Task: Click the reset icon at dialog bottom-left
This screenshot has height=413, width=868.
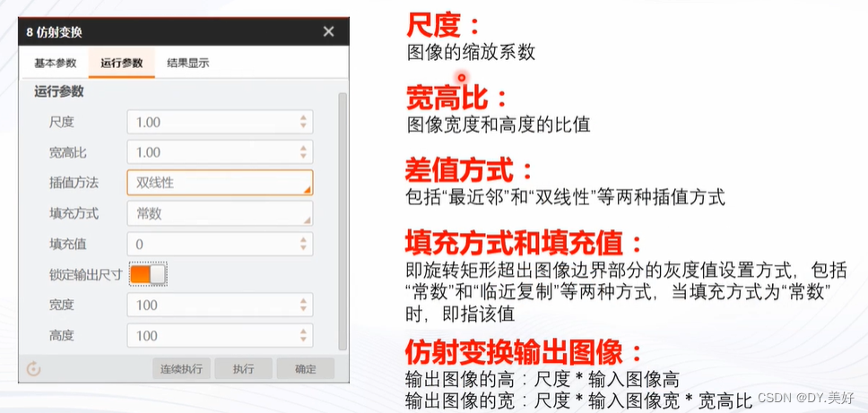Action: [x=33, y=369]
